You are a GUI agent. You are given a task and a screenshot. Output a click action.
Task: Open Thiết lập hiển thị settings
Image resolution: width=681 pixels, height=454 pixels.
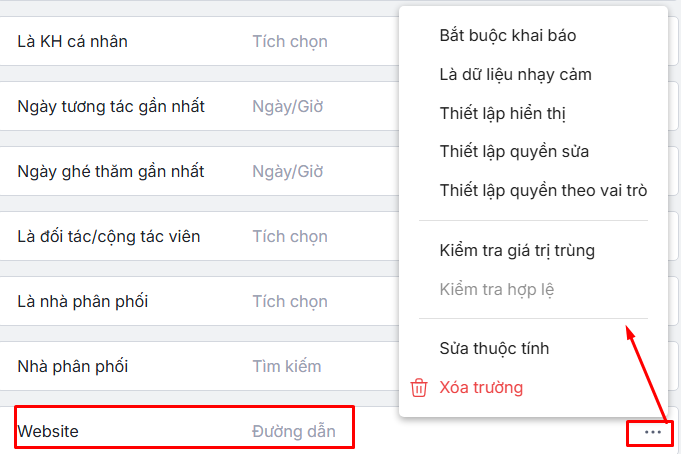pyautogui.click(x=502, y=113)
